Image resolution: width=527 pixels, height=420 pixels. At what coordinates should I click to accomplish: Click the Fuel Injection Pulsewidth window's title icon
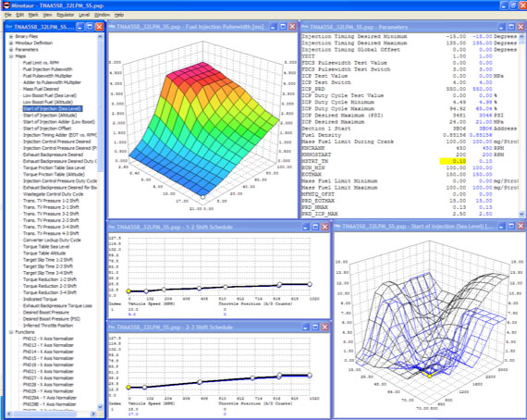pos(112,27)
